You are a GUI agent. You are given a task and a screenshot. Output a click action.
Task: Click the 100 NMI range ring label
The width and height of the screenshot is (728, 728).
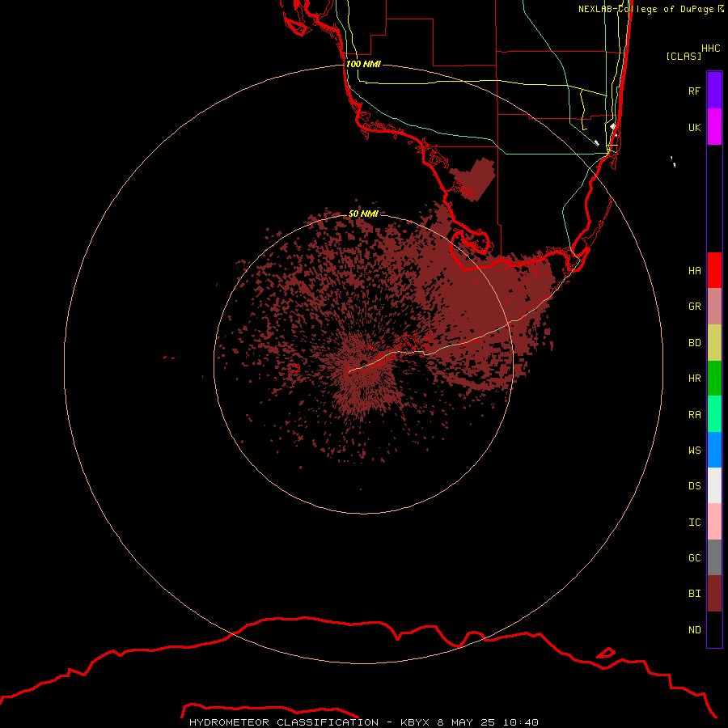click(x=363, y=64)
